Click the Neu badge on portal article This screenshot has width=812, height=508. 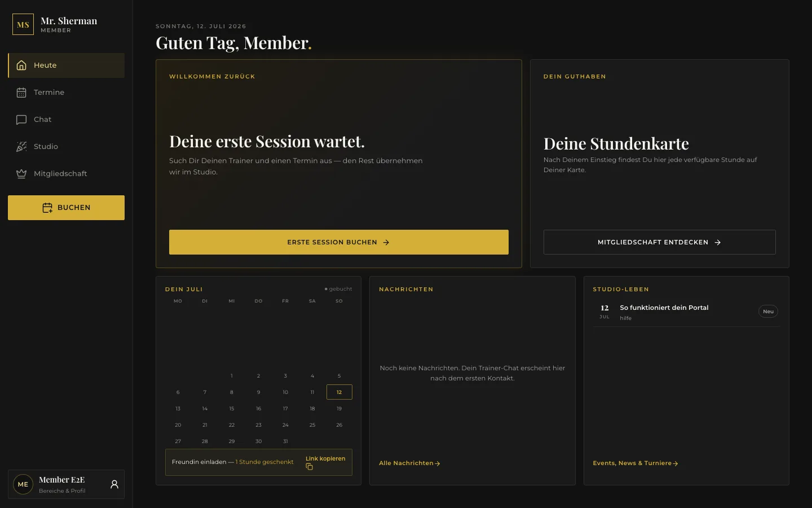point(768,312)
